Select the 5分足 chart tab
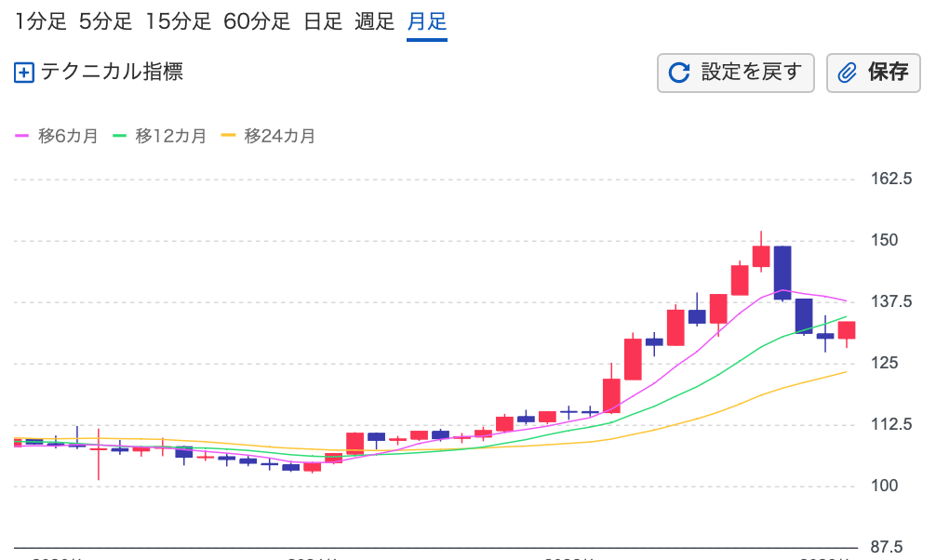The height and width of the screenshot is (560, 936). [106, 21]
